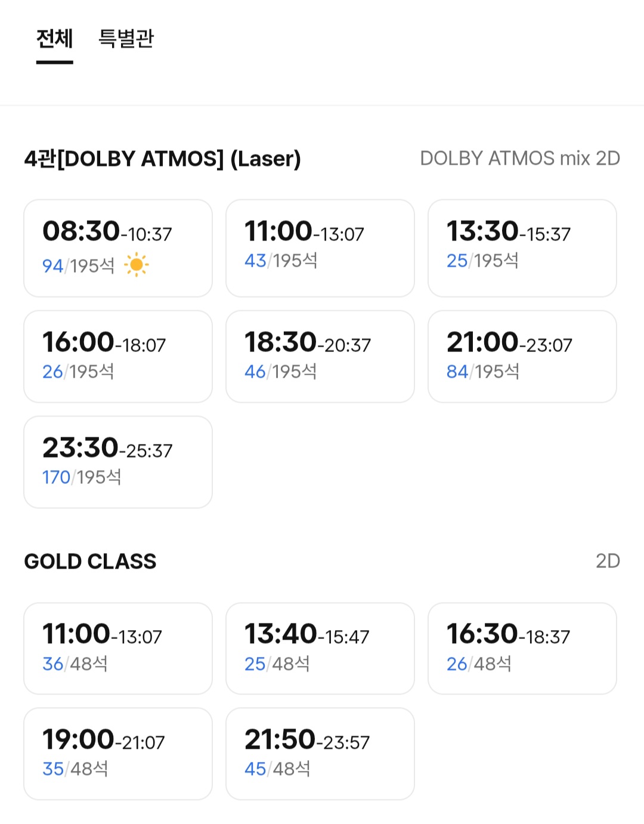Select Gold Class 21:50-23:57 showtime
Image resolution: width=644 pixels, height=824 pixels.
click(x=320, y=754)
